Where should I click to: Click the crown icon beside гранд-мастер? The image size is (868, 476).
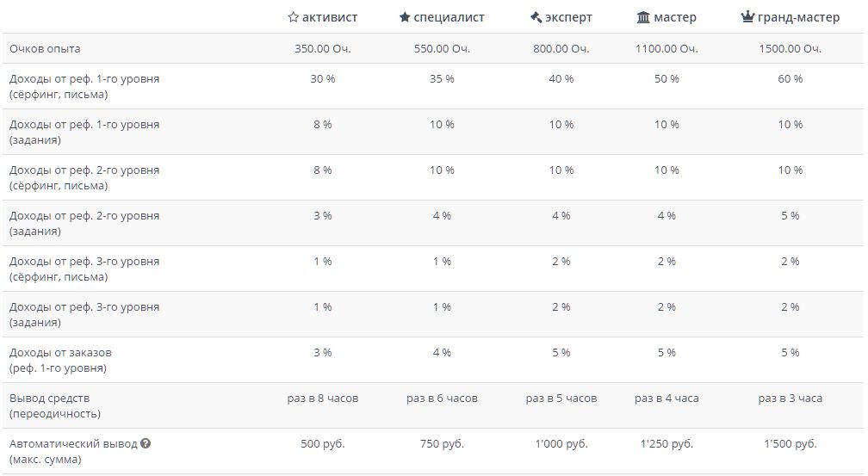tap(747, 17)
